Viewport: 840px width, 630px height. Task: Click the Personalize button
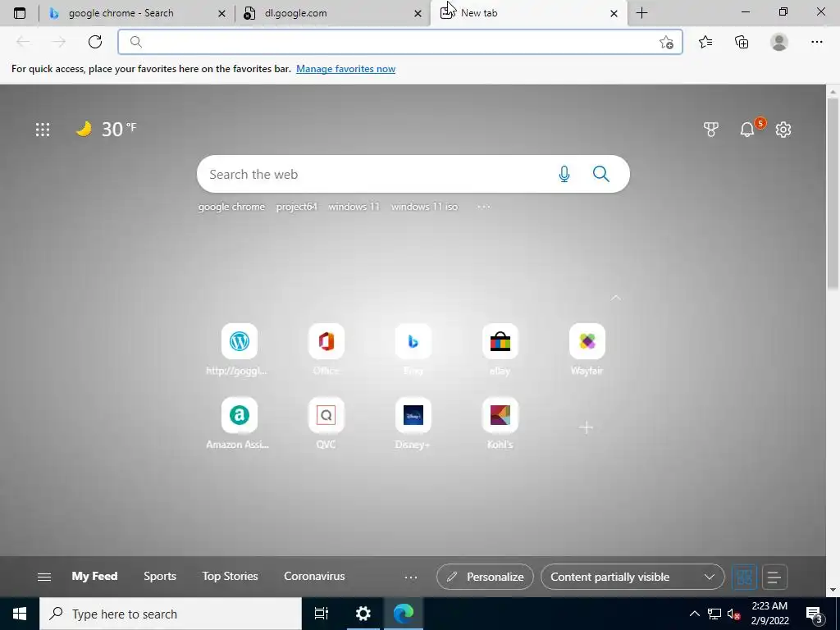485,577
